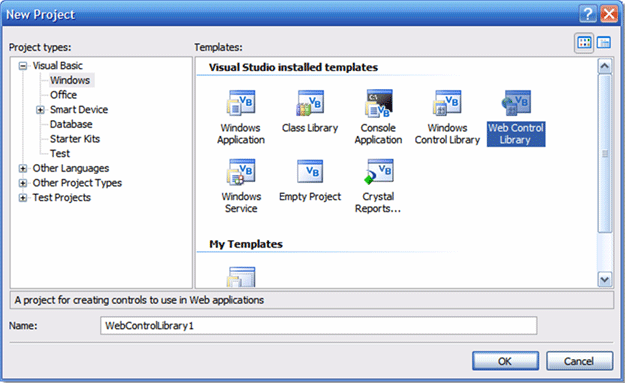Click the OK button
The height and width of the screenshot is (383, 625).
pos(505,361)
